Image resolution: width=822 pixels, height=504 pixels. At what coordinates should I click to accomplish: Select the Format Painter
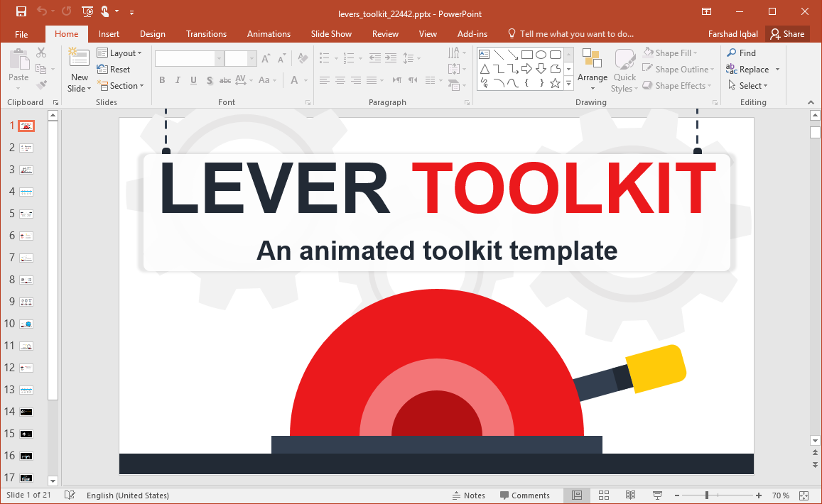click(41, 84)
